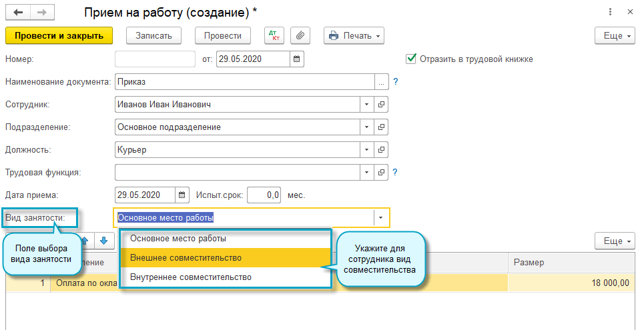Open the top Еще menu button
Screen dimensions: 644x330
(614, 35)
